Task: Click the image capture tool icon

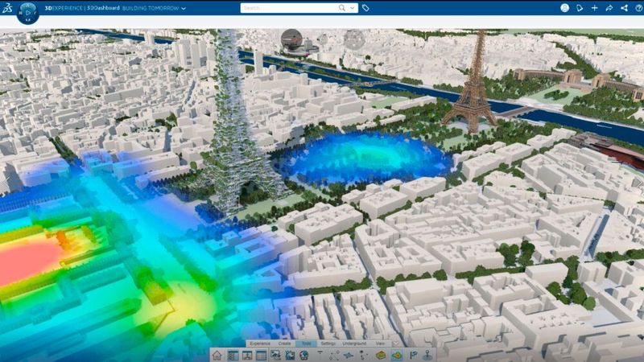Action: point(290,356)
